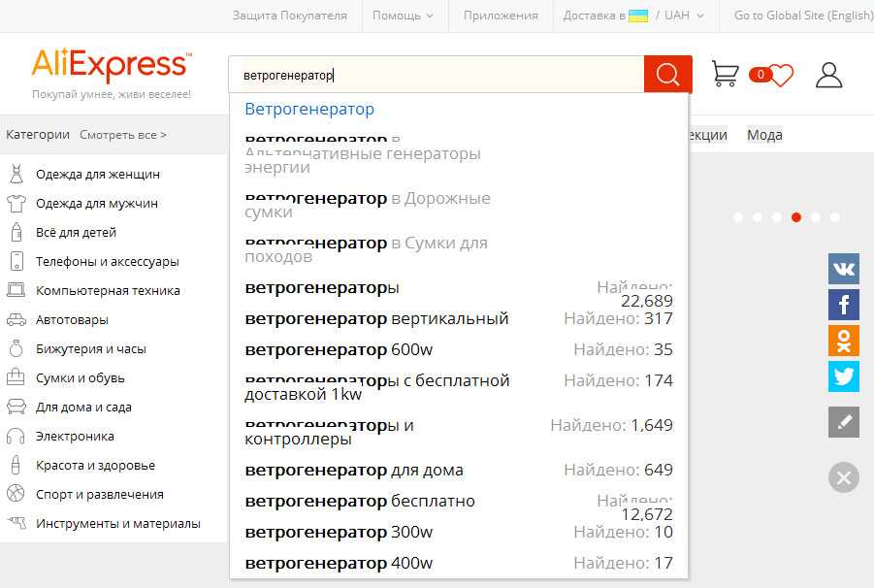Select suggestion ветрогенератор в Дорожные сумки
The image size is (874, 588).
(x=459, y=205)
